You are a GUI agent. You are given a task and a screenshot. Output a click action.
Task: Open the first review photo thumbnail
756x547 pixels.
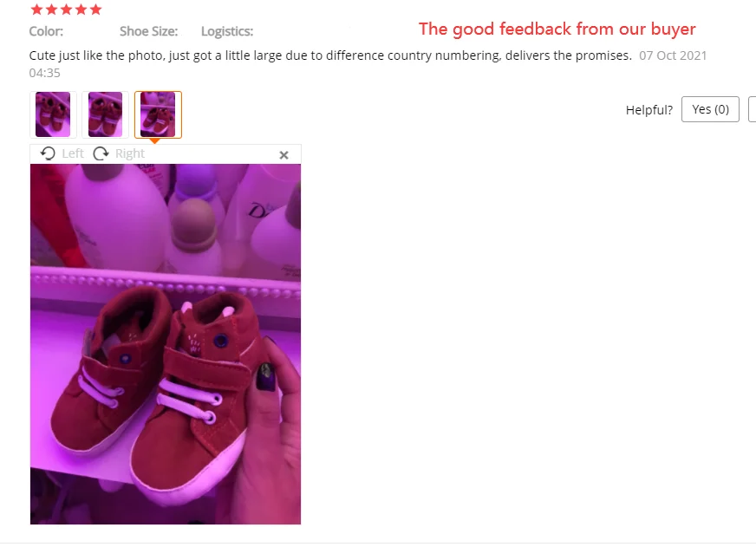point(53,114)
